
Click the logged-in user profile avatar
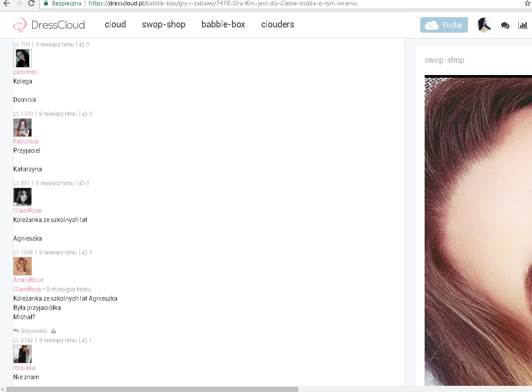click(484, 25)
